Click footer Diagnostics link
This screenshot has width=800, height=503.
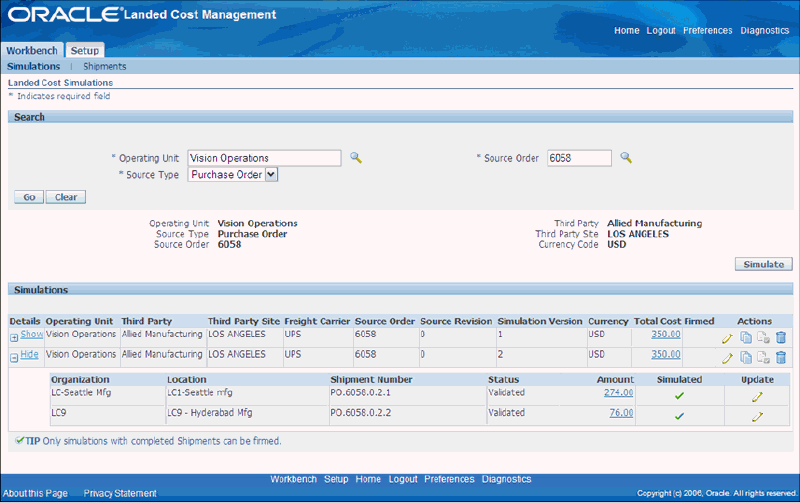click(506, 479)
